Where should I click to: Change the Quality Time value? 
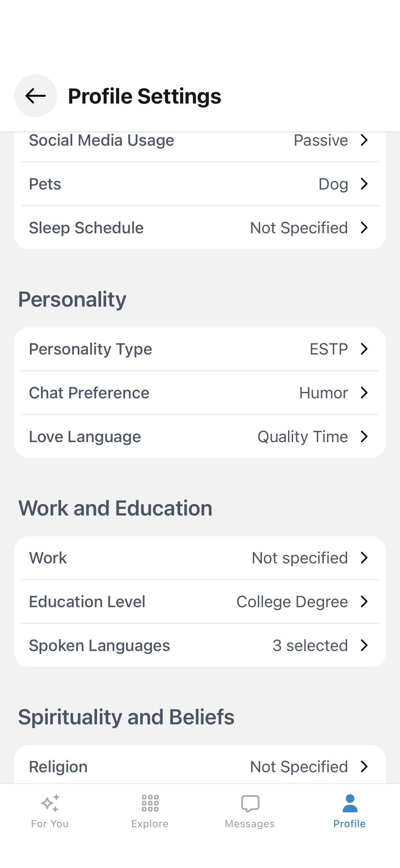(x=302, y=437)
